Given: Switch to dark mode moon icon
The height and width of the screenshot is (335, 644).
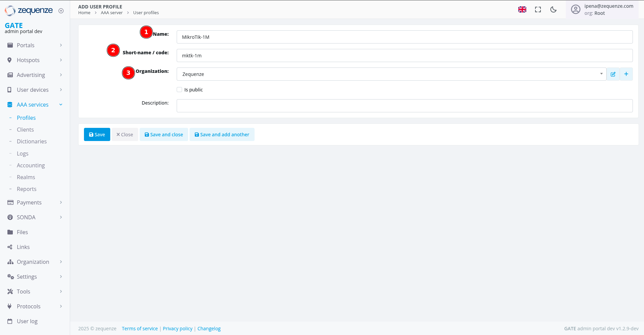Looking at the screenshot, I should [553, 9].
